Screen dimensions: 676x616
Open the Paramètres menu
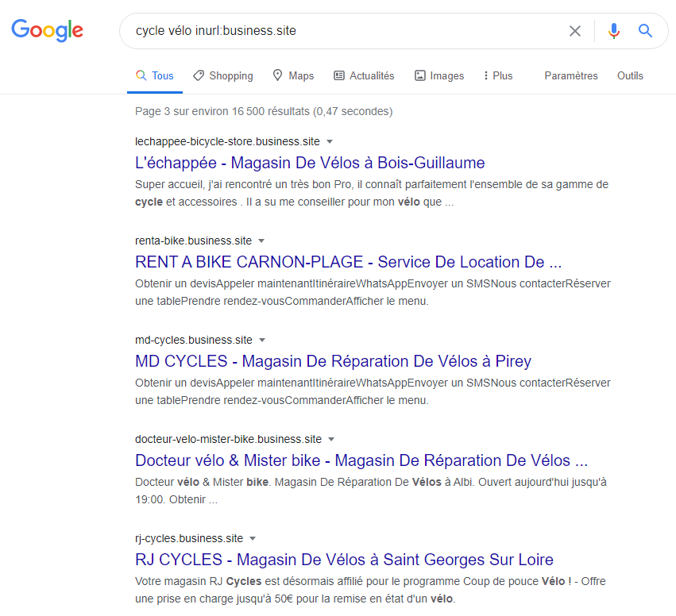coord(571,76)
